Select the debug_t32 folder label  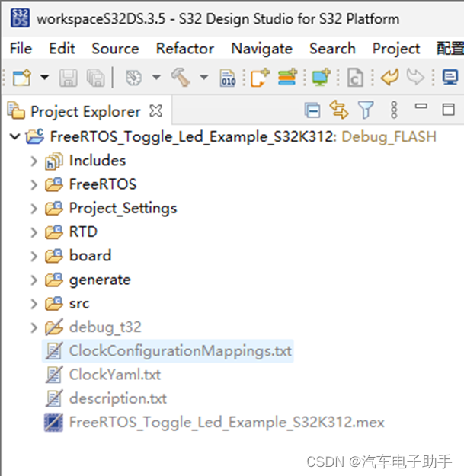pyautogui.click(x=105, y=327)
